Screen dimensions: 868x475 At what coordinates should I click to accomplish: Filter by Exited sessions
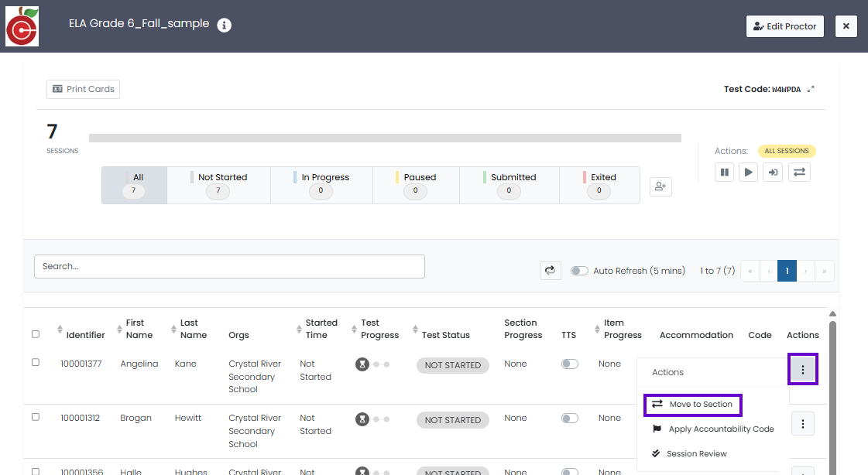599,185
